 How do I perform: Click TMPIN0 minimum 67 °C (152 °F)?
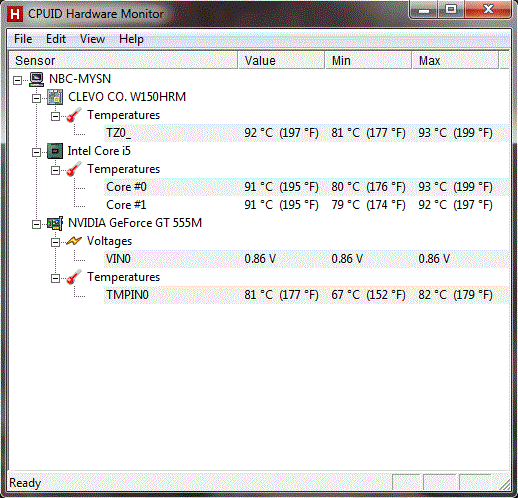click(x=368, y=295)
